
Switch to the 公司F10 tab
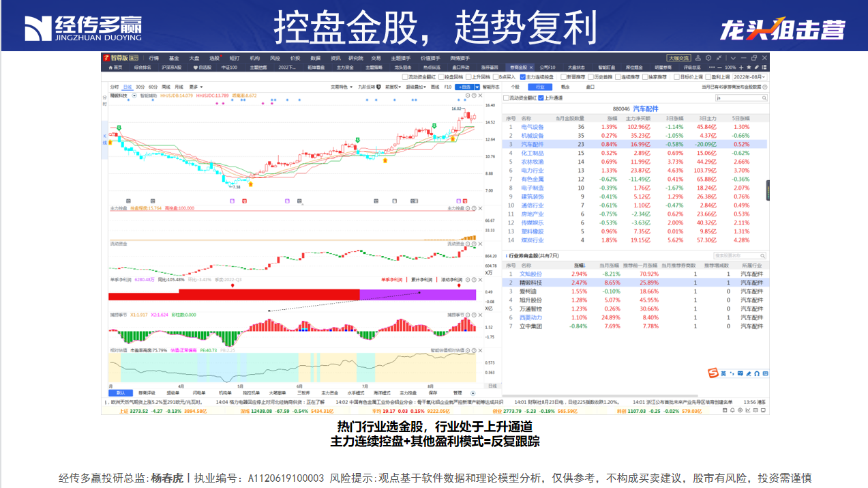(x=548, y=68)
